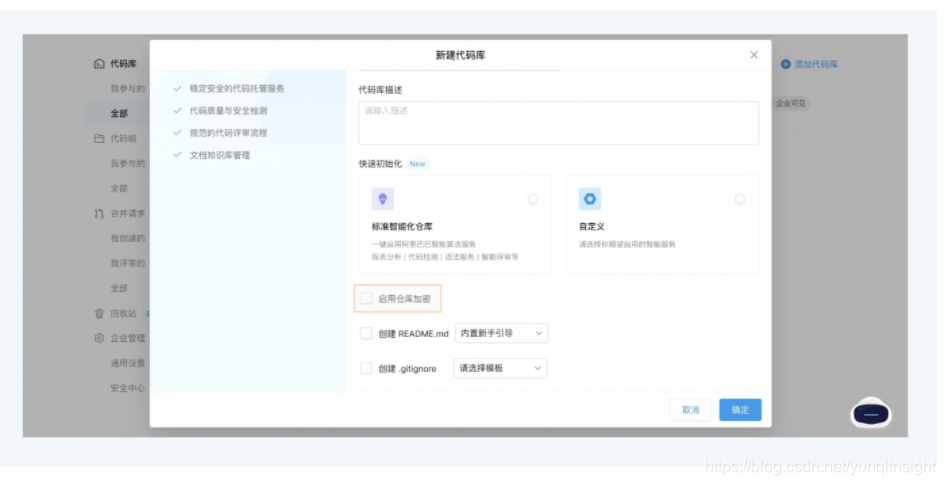Click 添加代码库 link in background page

click(x=816, y=64)
